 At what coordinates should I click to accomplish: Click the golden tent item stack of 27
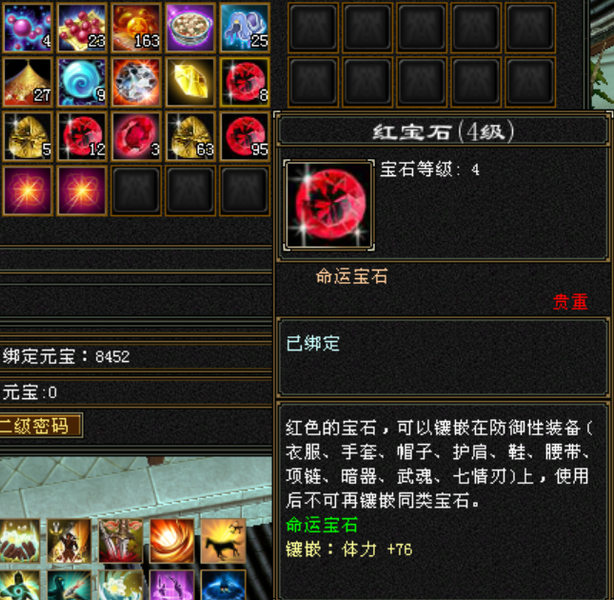pos(27,82)
